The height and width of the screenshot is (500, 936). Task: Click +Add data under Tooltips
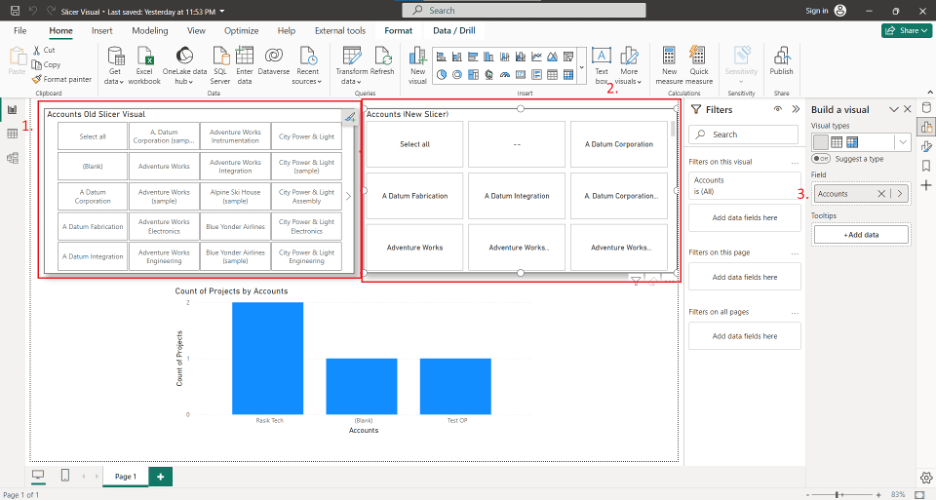(x=860, y=234)
